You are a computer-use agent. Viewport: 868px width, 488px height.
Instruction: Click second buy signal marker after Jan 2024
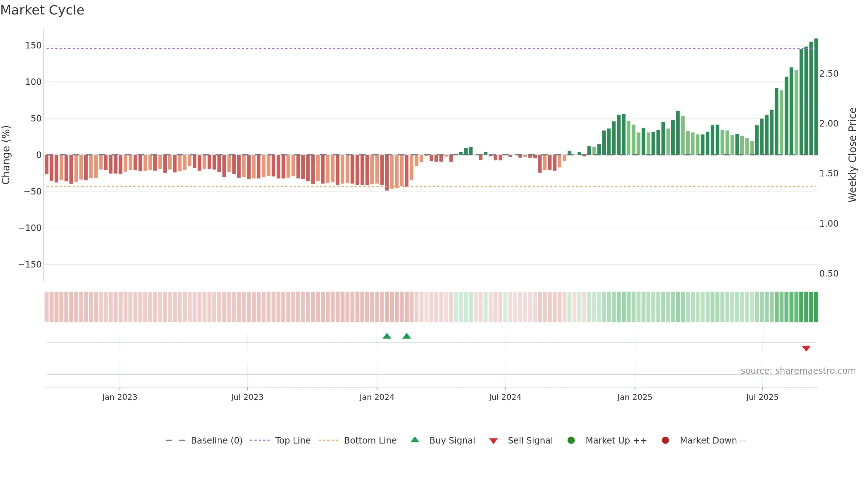pos(407,336)
